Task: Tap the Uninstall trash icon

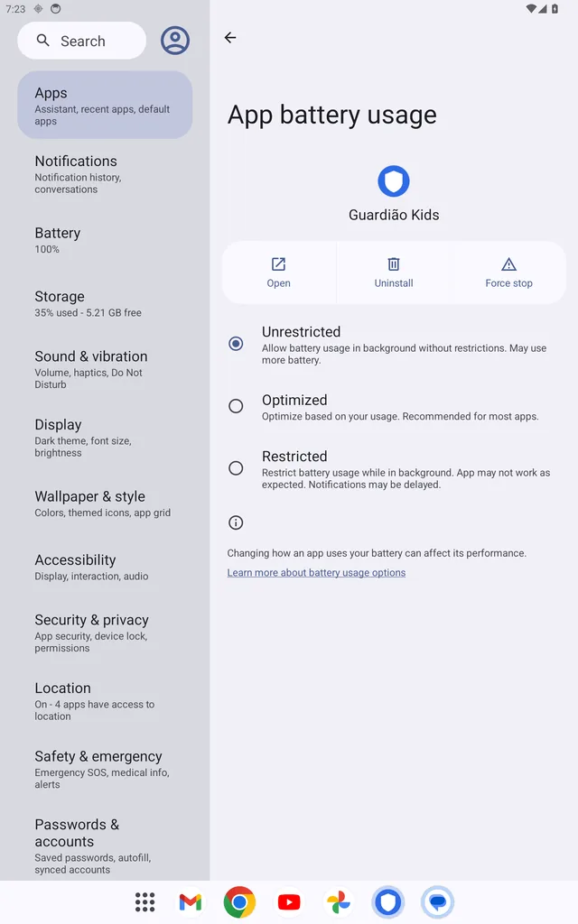Action: pyautogui.click(x=394, y=264)
